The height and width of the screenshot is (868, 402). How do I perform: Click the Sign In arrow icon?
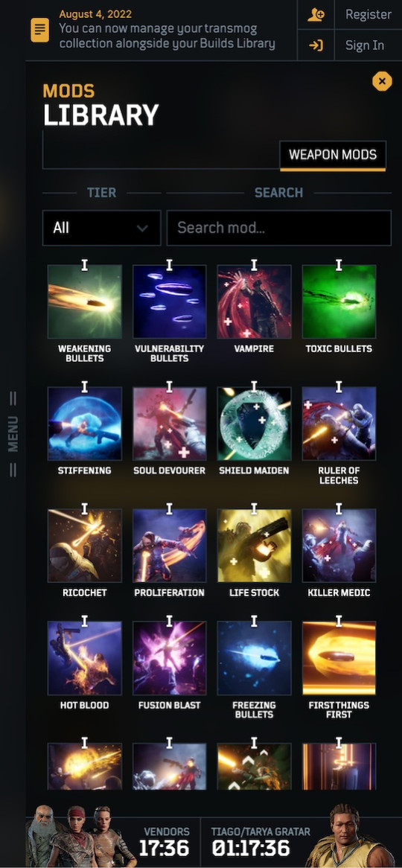click(316, 45)
